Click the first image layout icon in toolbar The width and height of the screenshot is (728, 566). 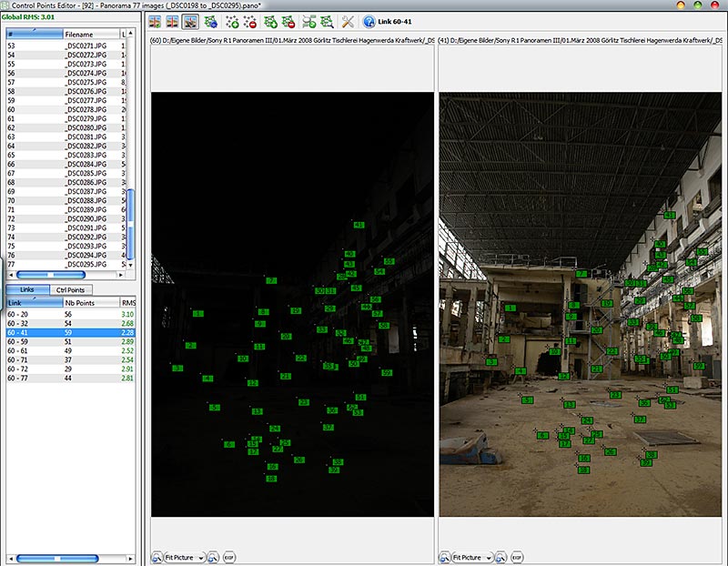156,21
